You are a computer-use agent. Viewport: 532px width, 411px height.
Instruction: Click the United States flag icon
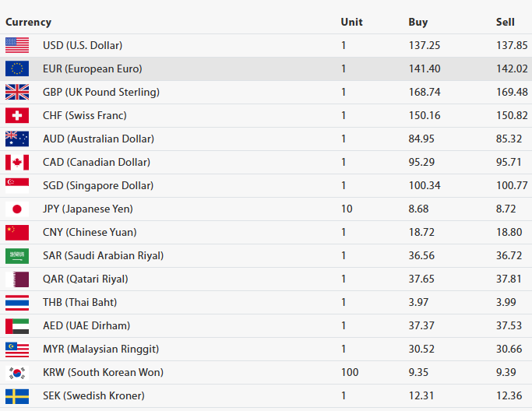coord(17,45)
